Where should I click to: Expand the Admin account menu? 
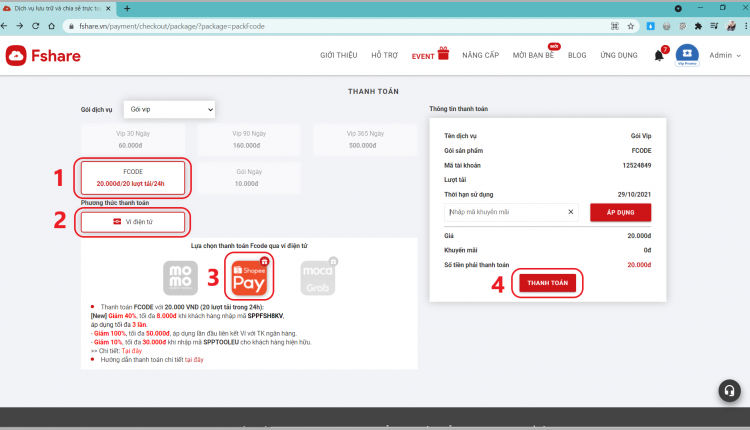pyautogui.click(x=725, y=55)
